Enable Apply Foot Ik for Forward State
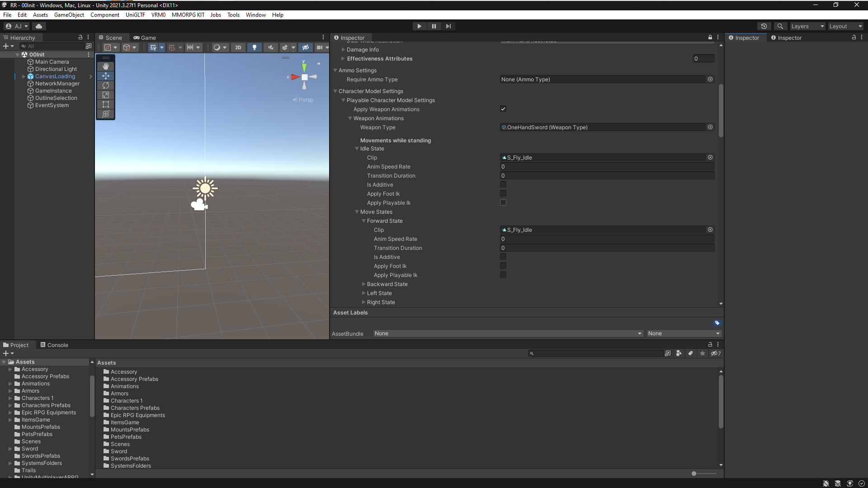This screenshot has width=868, height=488. pos(503,266)
